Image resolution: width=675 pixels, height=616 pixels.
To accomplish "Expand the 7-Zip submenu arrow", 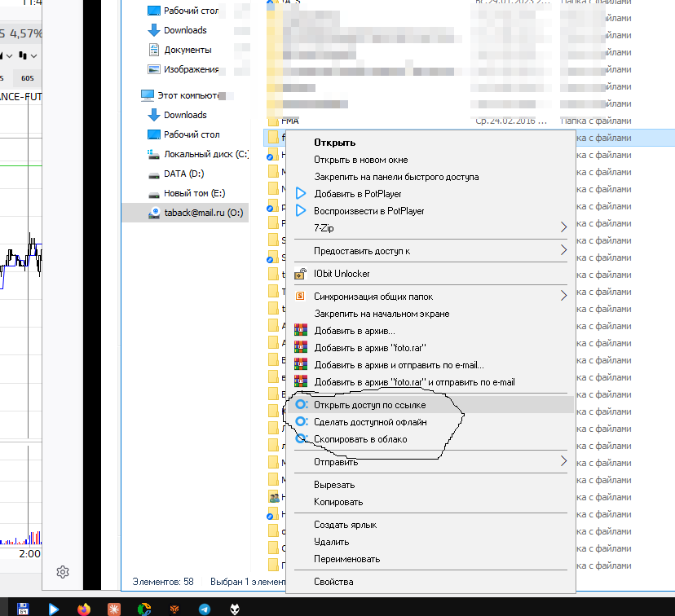I will pos(563,227).
